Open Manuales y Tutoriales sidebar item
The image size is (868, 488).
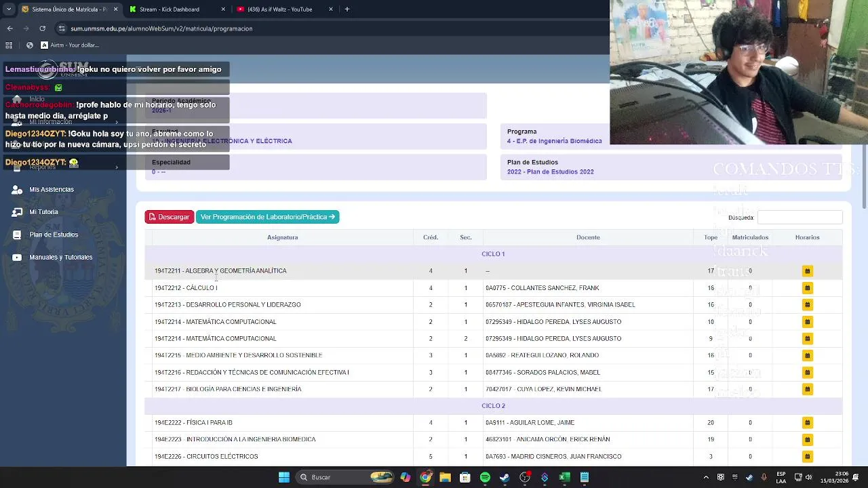[x=61, y=258]
